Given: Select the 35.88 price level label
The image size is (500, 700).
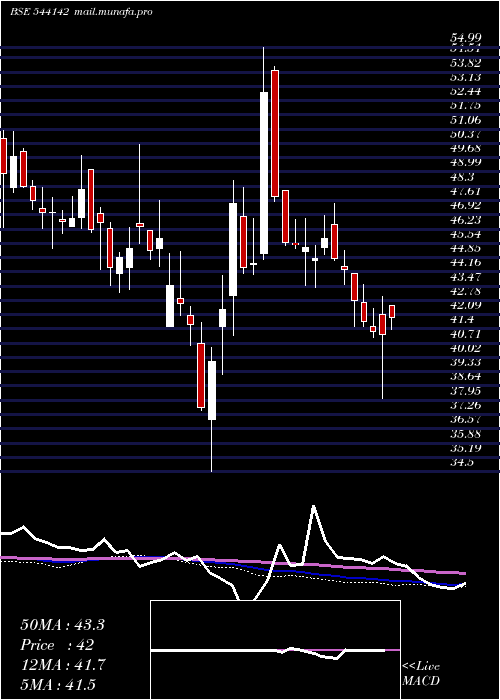Looking at the screenshot, I should 465,434.
